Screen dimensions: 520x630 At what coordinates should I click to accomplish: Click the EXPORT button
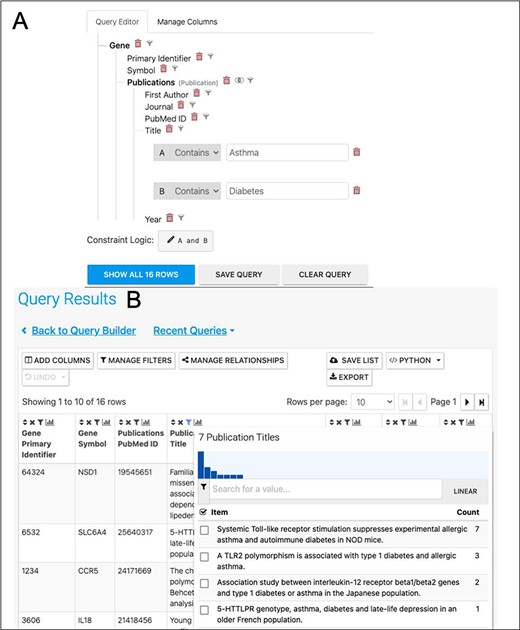coord(349,377)
